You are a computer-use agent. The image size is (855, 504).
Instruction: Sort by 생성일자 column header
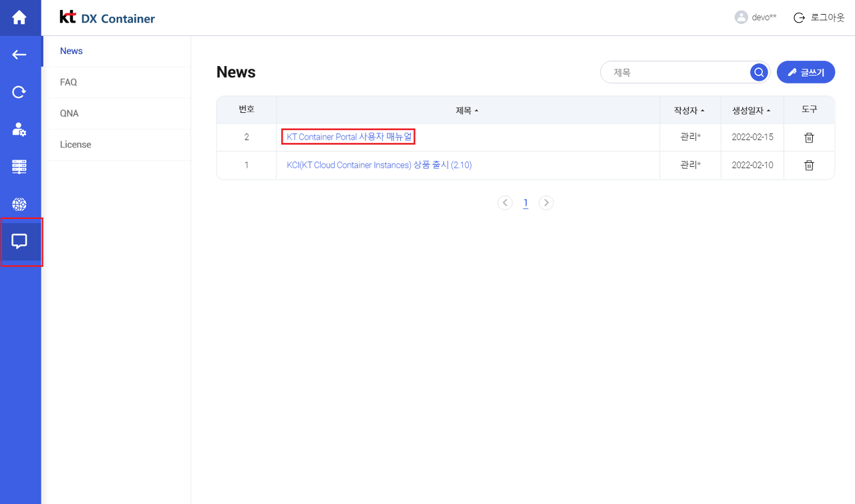751,110
